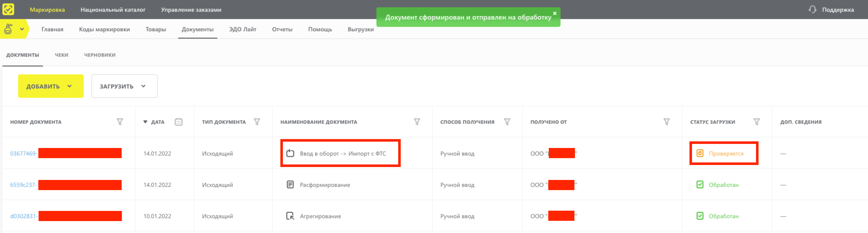Click the support headset icon
This screenshot has height=233, width=868.
point(812,9)
